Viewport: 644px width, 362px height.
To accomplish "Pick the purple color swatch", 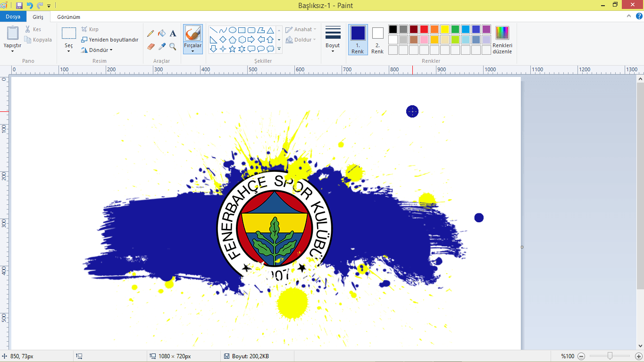I will coord(486,29).
